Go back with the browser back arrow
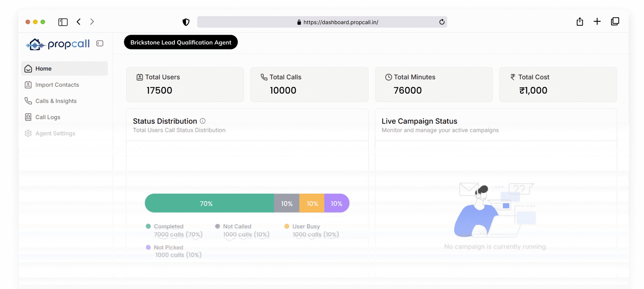Image resolution: width=644 pixels, height=289 pixels. click(79, 22)
